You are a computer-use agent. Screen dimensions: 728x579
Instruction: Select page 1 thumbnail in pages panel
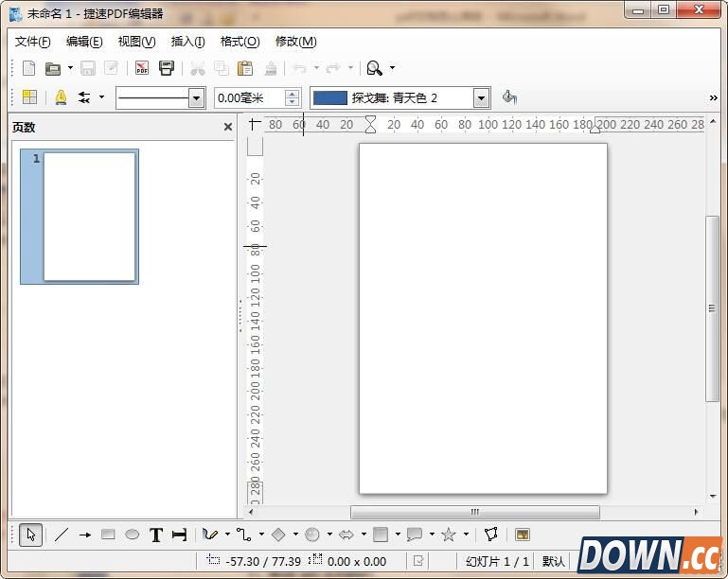(x=89, y=217)
